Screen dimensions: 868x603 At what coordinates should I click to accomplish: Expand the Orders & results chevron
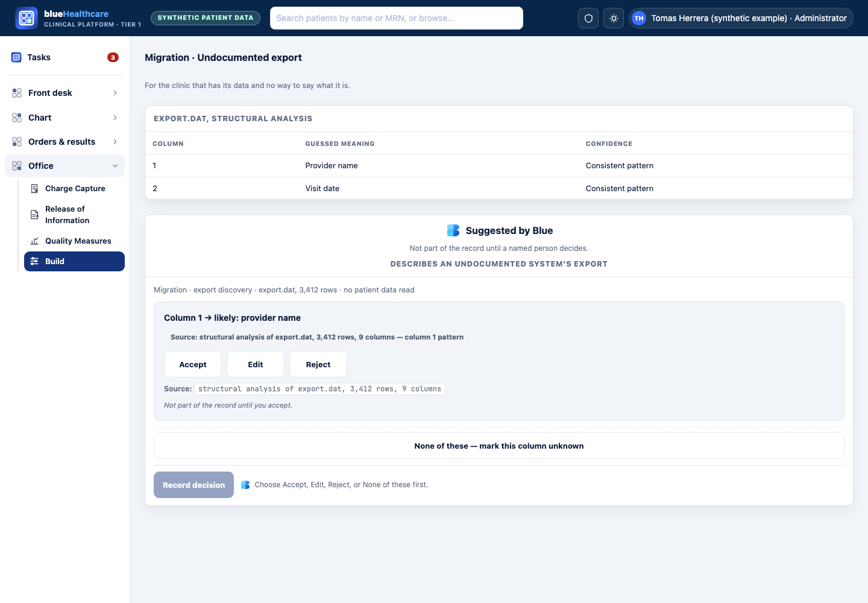pyautogui.click(x=115, y=142)
